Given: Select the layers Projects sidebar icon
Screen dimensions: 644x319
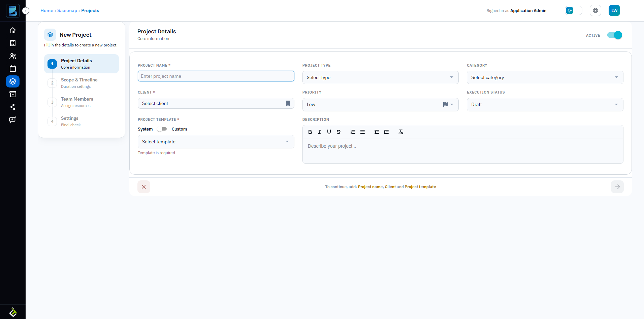Looking at the screenshot, I should point(13,81).
